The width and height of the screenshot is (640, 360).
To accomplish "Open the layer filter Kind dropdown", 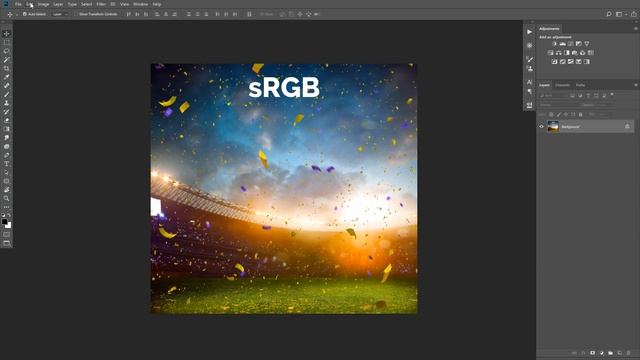I will click(x=553, y=96).
